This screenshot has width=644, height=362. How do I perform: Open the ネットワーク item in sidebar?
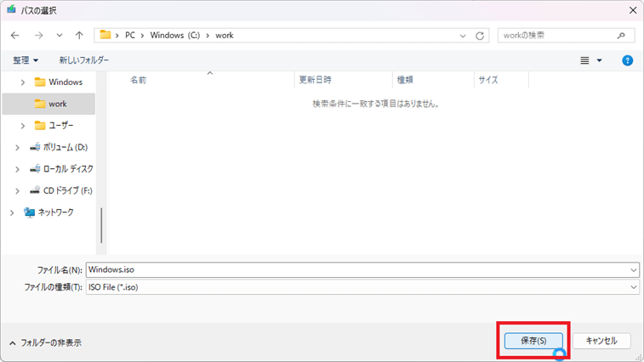[55, 212]
